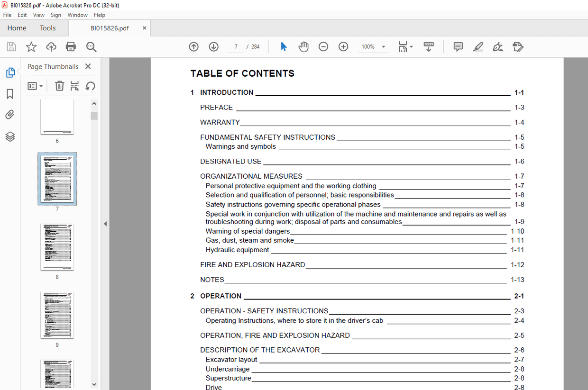This screenshot has height=390, width=588.
Task: Open the 100% zoom level dropdown
Action: point(374,46)
